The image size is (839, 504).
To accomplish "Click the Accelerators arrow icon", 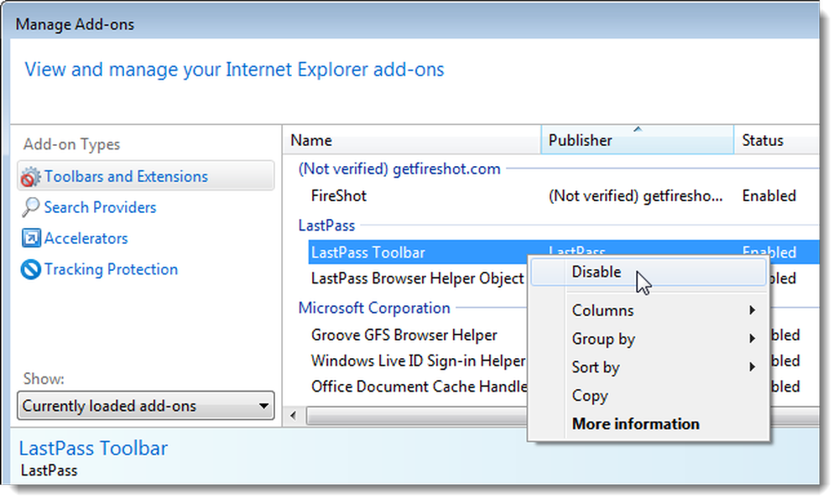I will tap(30, 238).
